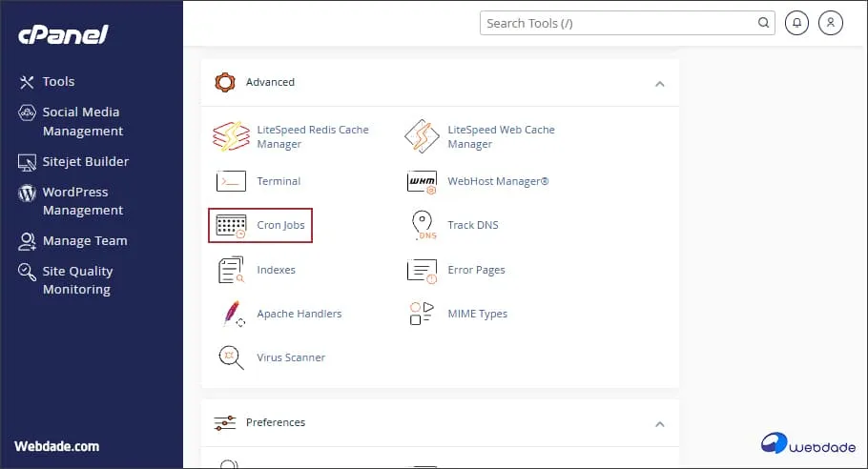Open the user account icon

831,23
